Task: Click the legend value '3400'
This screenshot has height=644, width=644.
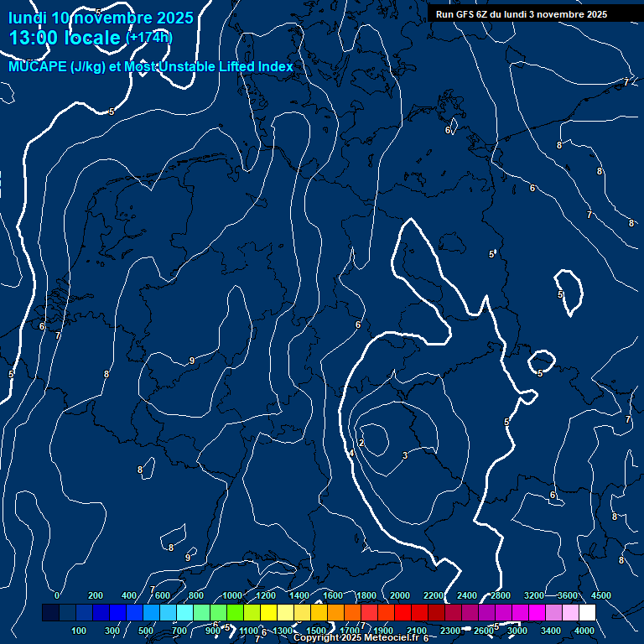Action: click(x=550, y=631)
